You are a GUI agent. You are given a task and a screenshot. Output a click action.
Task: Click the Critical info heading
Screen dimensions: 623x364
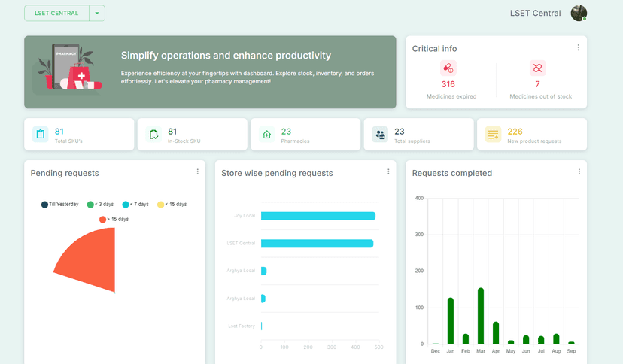point(434,48)
